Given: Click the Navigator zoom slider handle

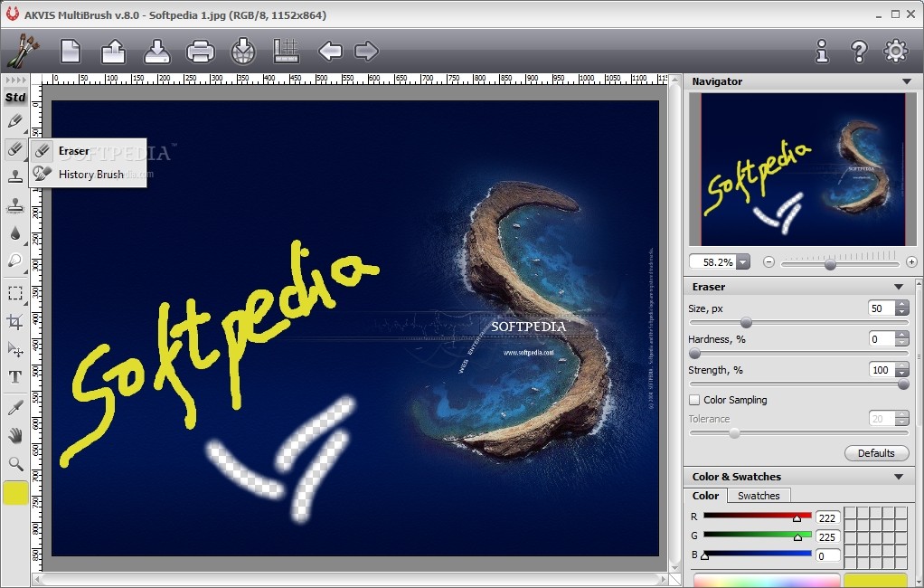Looking at the screenshot, I should click(x=830, y=264).
